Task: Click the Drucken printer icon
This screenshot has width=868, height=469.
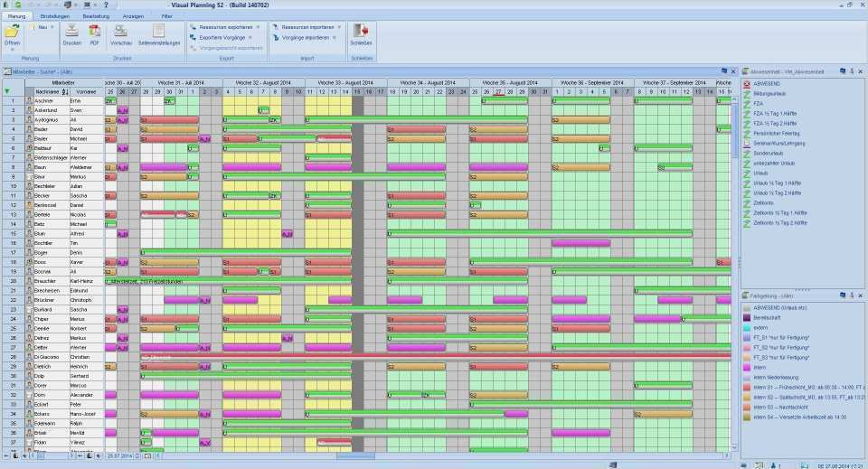Action: coord(71,31)
